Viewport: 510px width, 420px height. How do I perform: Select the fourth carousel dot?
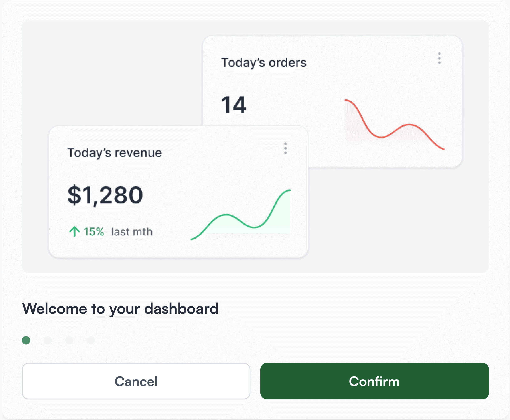[x=91, y=340]
